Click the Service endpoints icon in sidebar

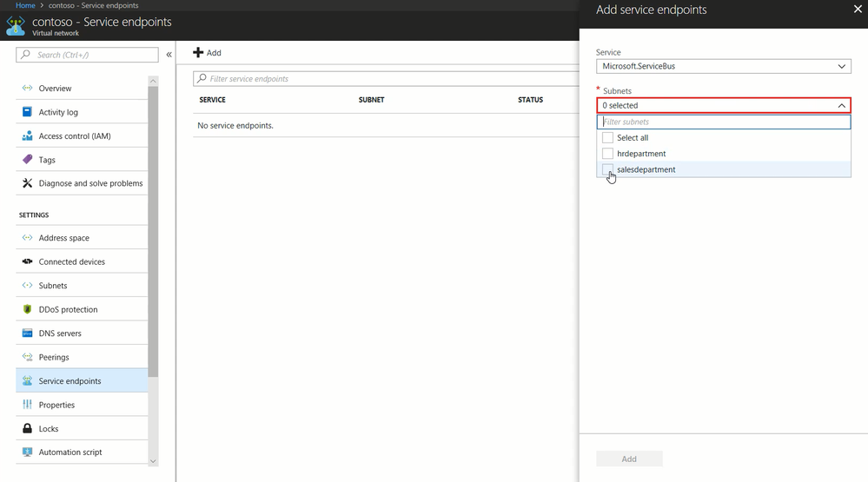(27, 380)
